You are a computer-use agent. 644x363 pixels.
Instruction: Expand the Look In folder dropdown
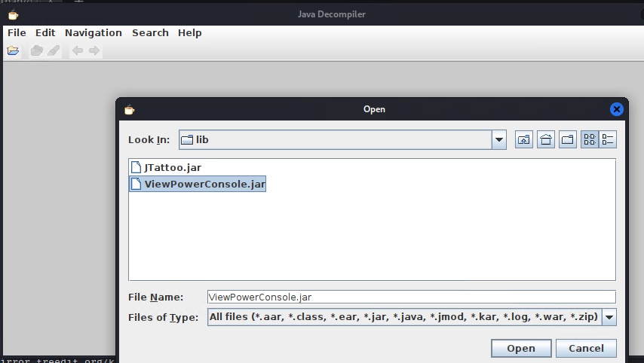pyautogui.click(x=498, y=139)
